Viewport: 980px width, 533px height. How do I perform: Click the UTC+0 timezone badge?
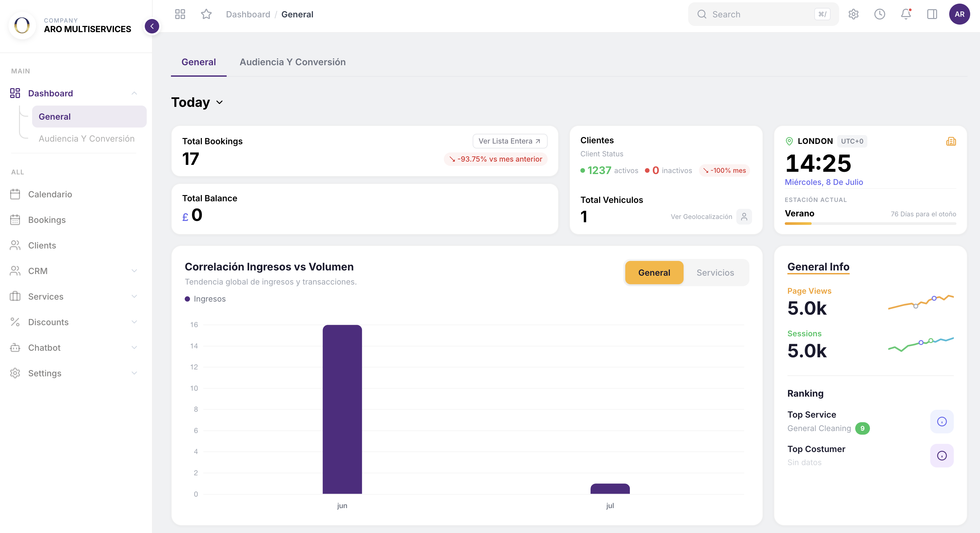[852, 141]
